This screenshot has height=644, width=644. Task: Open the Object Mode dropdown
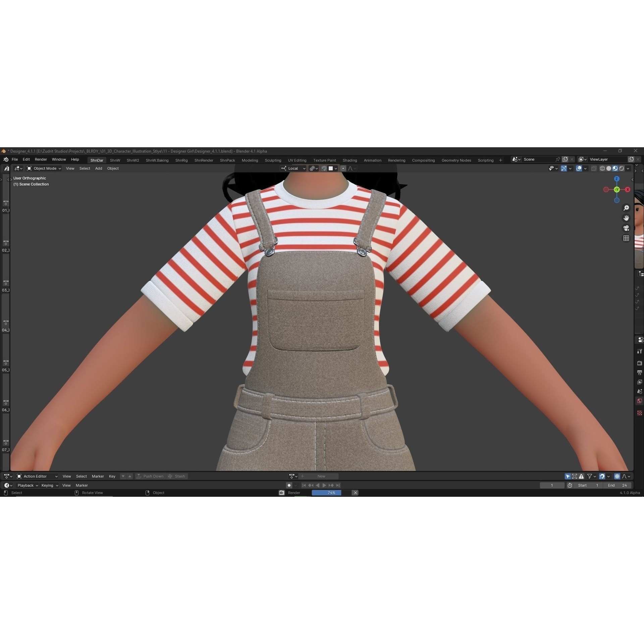coord(43,168)
